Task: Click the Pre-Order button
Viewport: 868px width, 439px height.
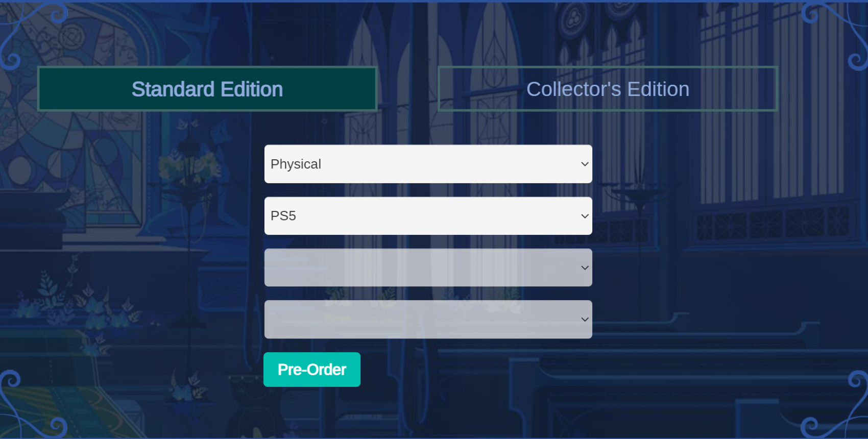Action: point(312,370)
